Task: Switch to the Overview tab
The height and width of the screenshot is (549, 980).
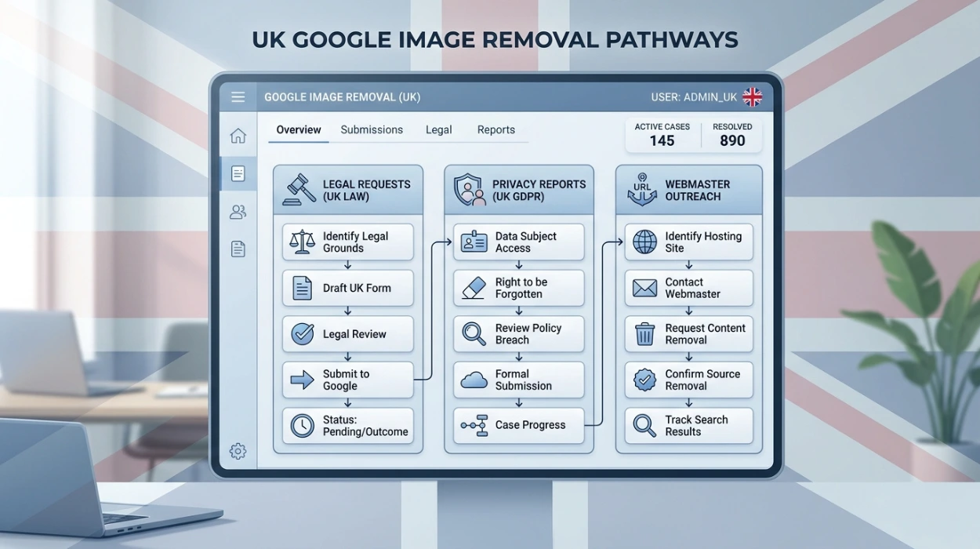Action: [x=299, y=129]
